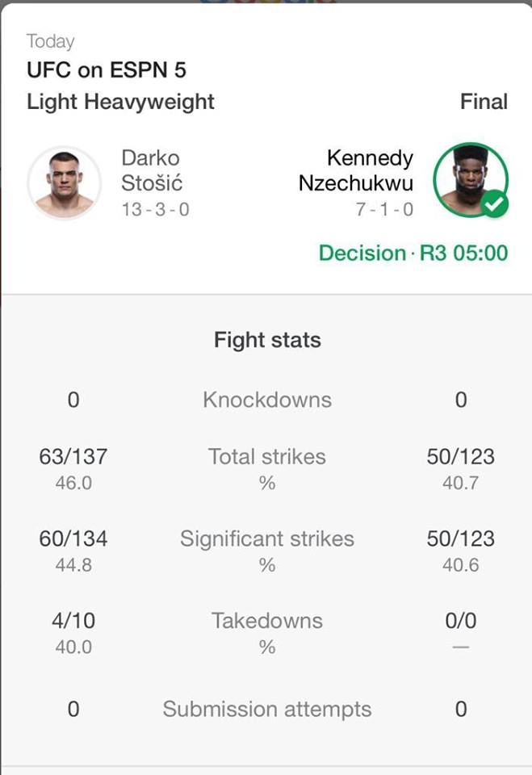Expand the Fight stats section header
Image resolution: width=532 pixels, height=775 pixels.
click(x=266, y=340)
